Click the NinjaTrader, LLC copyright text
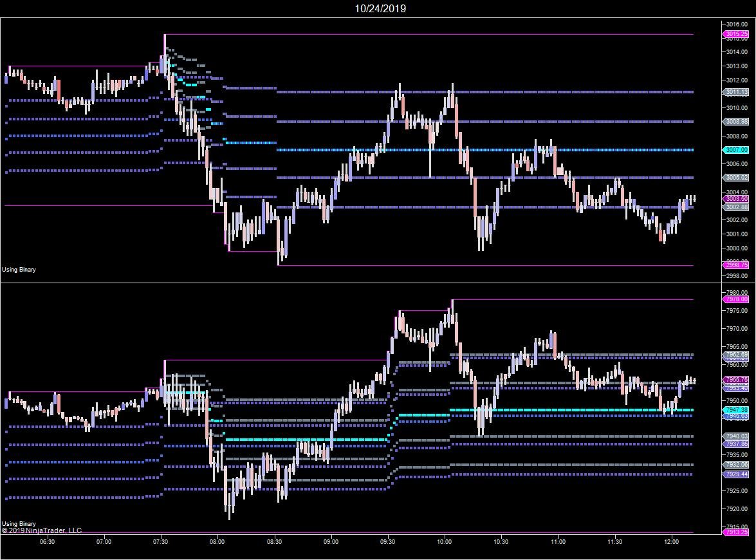The width and height of the screenshot is (756, 560). (42, 530)
